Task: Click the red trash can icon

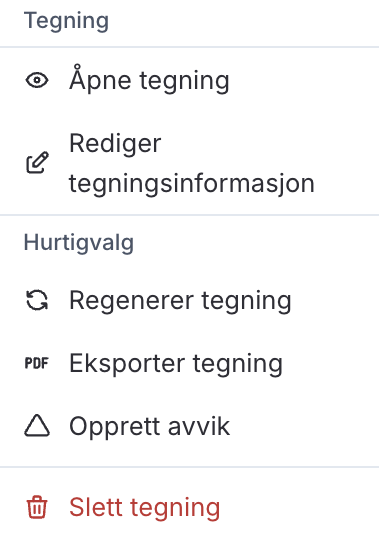Action: pos(37,507)
